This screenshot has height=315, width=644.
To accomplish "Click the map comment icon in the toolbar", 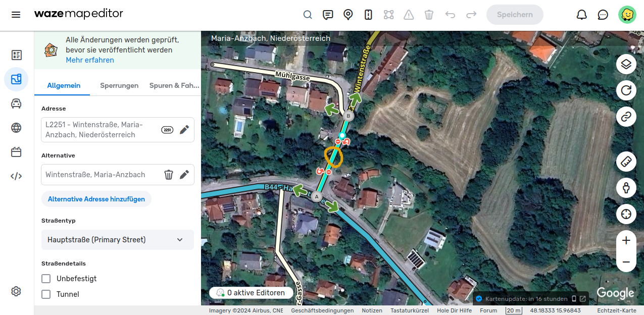I will [328, 15].
